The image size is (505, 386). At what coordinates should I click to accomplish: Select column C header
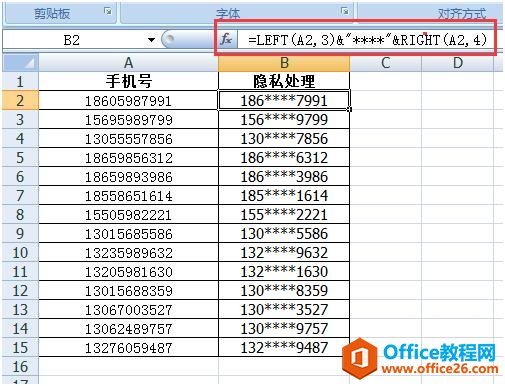tap(386, 63)
